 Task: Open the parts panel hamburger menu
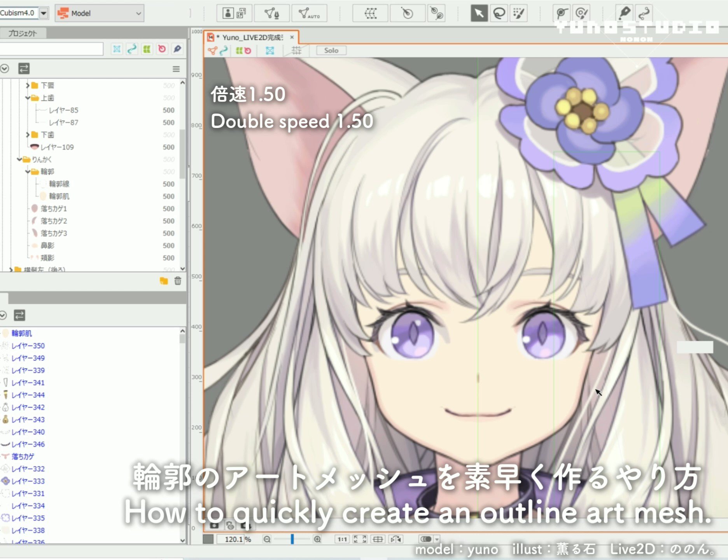(176, 69)
